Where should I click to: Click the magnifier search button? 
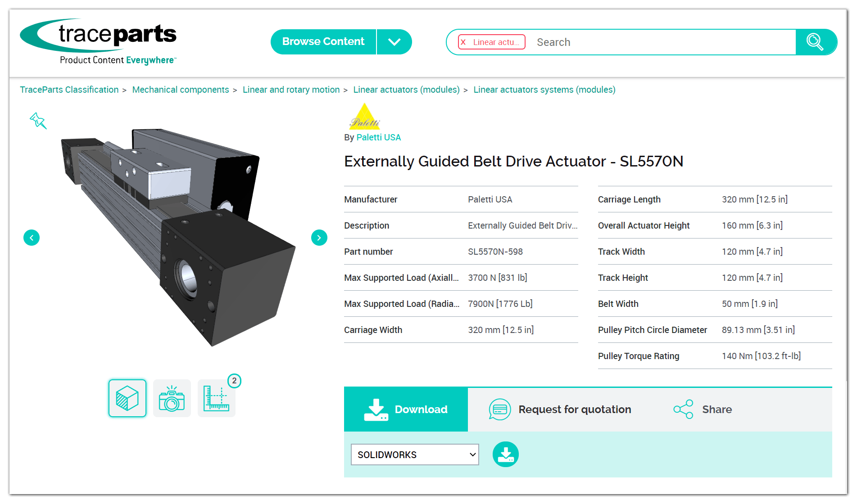tap(816, 42)
